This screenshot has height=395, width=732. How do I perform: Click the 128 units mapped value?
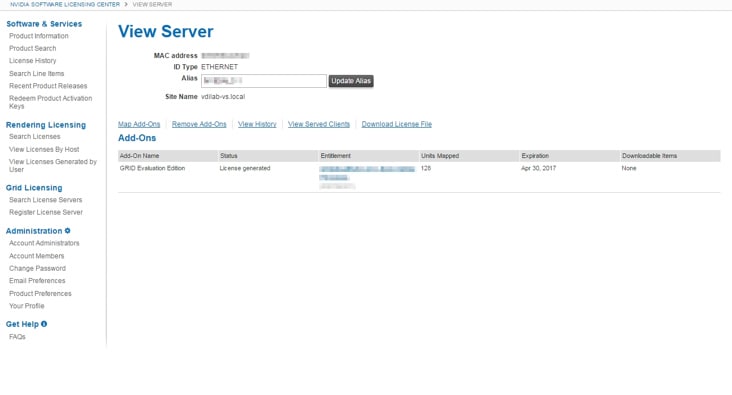click(426, 168)
